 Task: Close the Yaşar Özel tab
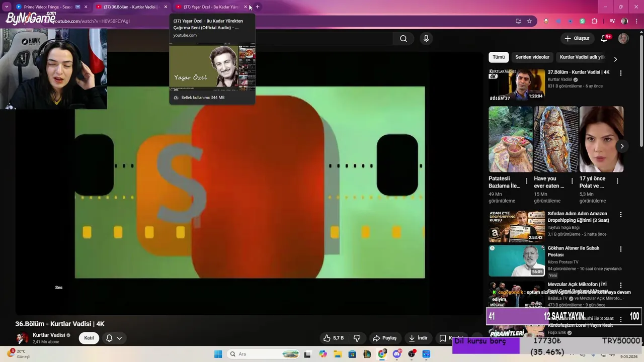point(246,7)
